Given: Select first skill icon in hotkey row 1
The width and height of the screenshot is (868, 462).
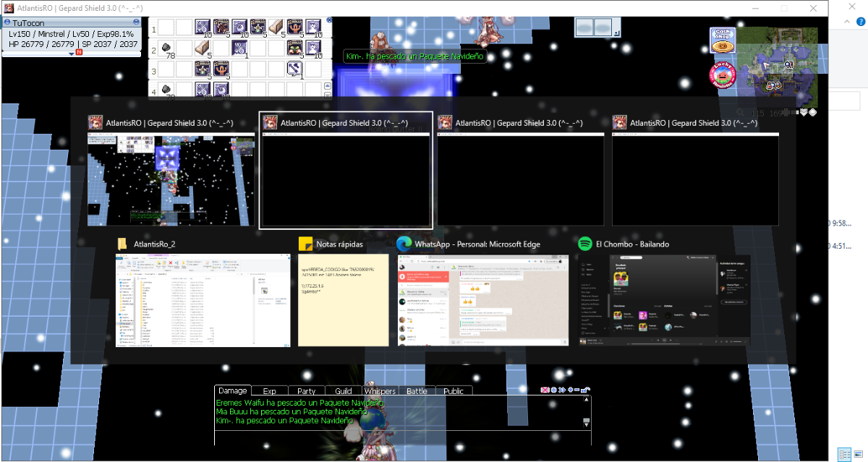Looking at the screenshot, I should click(x=203, y=27).
